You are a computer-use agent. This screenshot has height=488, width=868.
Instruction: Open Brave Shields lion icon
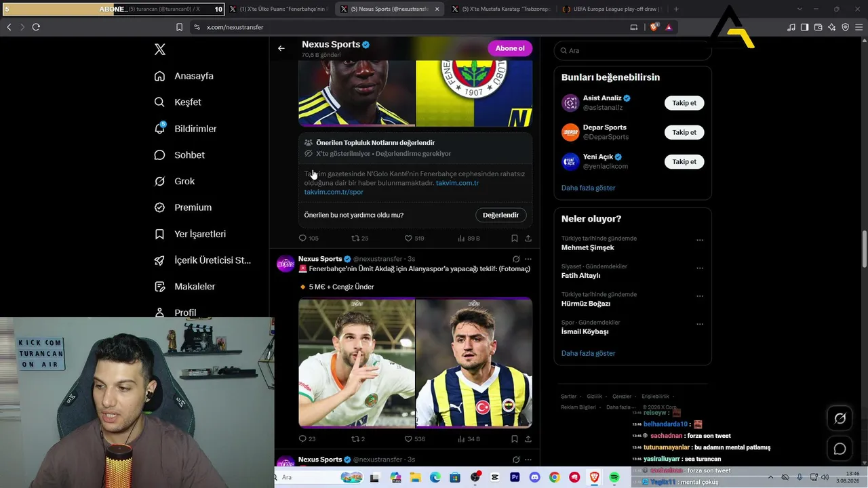654,27
